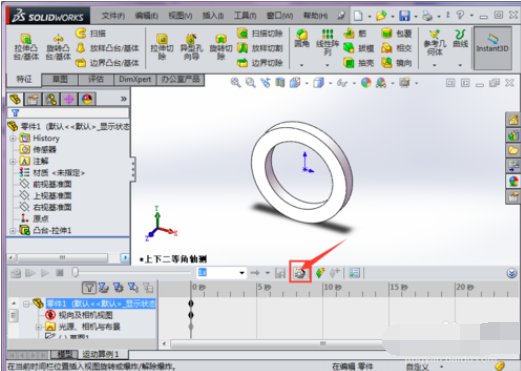Toggle the Filter Driving button
The height and width of the screenshot is (371, 521).
118,287
